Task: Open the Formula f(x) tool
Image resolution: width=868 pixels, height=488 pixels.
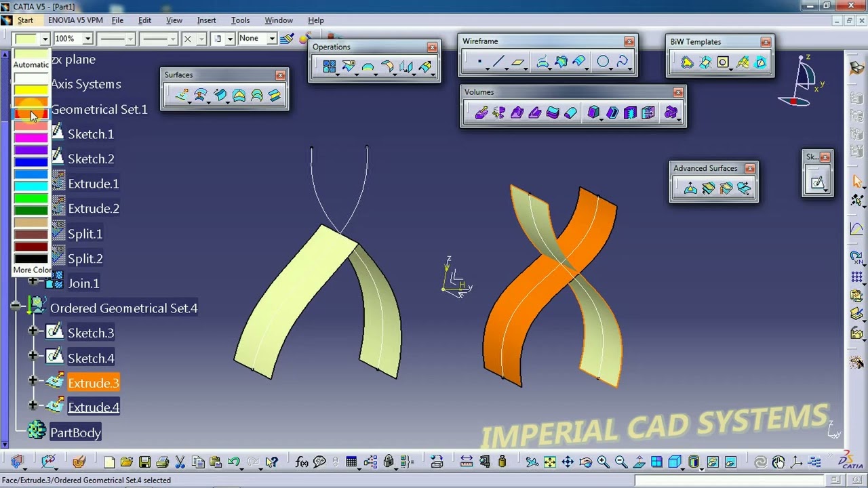Action: [302, 462]
